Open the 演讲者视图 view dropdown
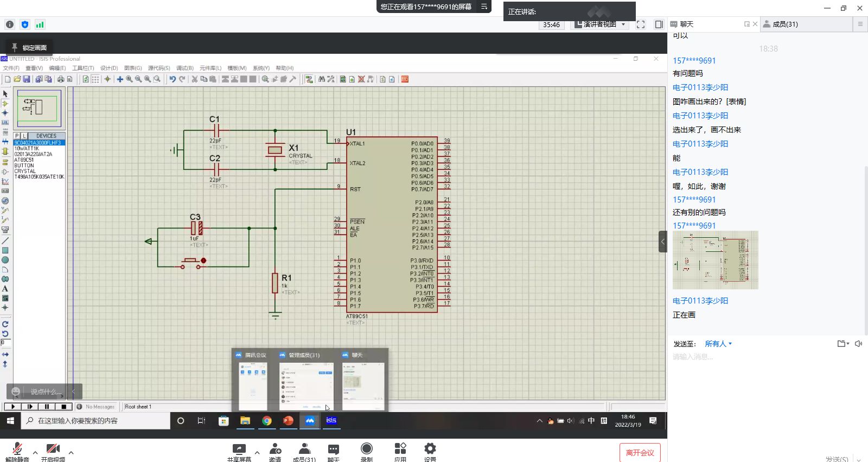 pyautogui.click(x=600, y=24)
